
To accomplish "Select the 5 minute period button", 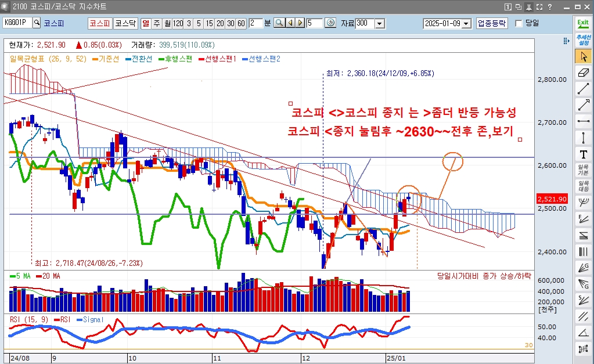I will (x=199, y=23).
